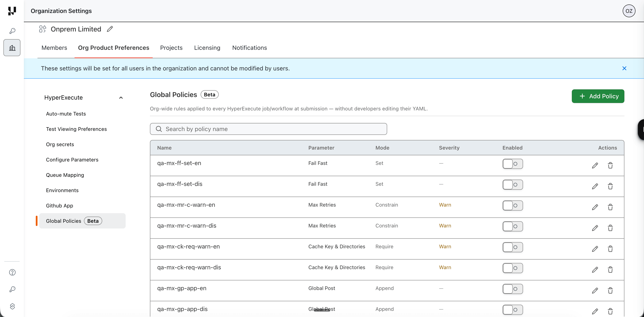Open Queue Mapping settings
Screen dimensions: 644x317
coord(65,175)
